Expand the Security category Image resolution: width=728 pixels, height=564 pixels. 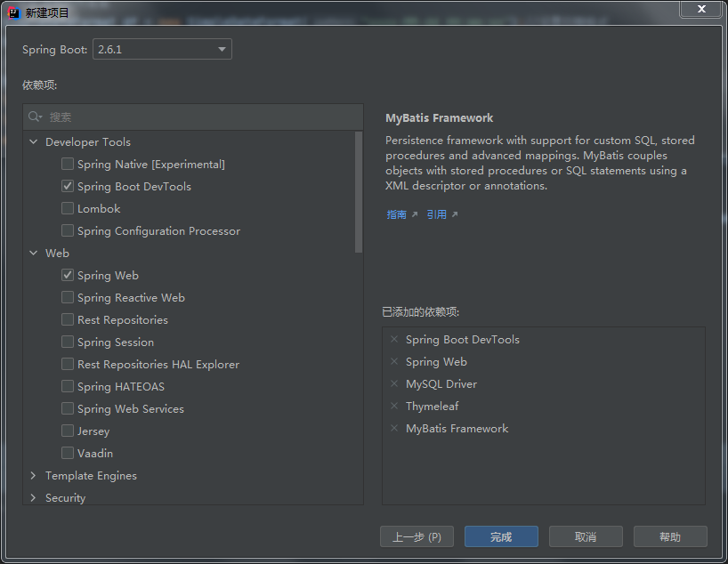point(34,498)
